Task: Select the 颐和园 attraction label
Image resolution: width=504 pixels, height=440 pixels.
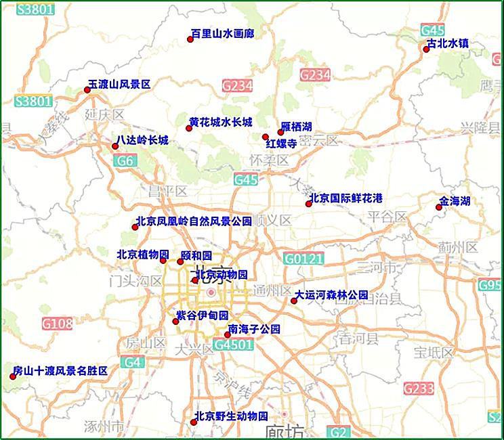Action: tap(196, 256)
